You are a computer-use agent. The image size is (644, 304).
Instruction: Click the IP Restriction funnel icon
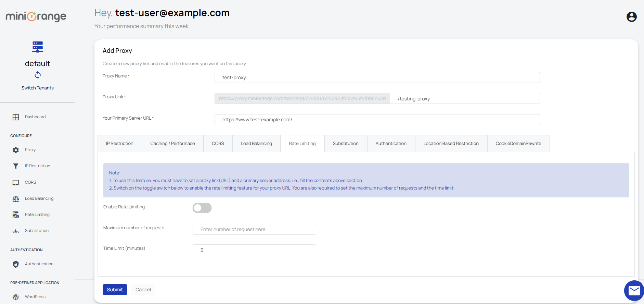point(16,166)
